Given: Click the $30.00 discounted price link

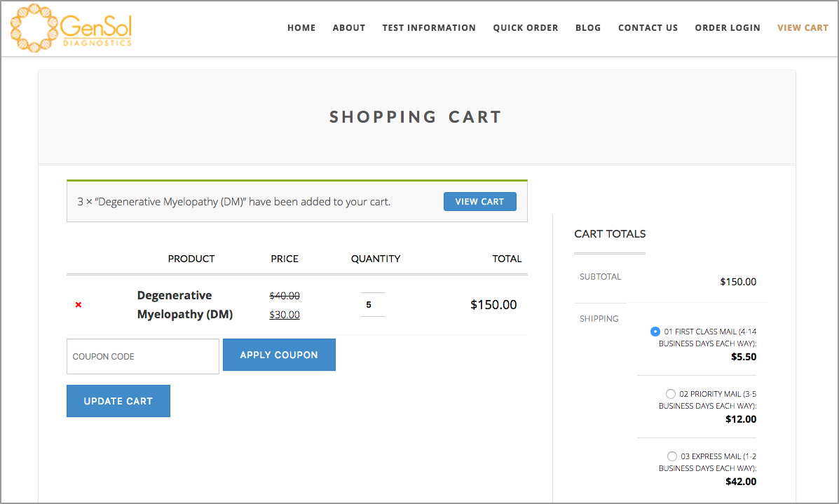Looking at the screenshot, I should (284, 314).
